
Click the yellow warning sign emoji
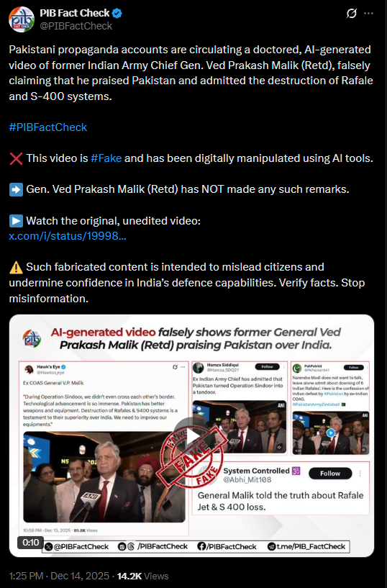(16, 268)
